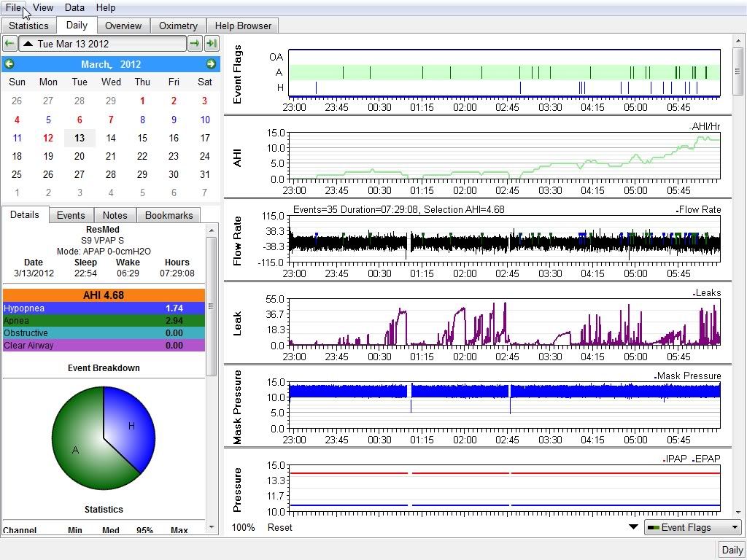Select March 31 in the calendar
This screenshot has height=560, width=747.
[x=205, y=174]
